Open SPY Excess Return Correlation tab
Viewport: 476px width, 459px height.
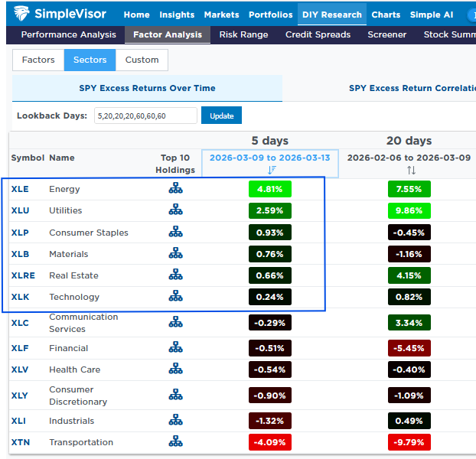coord(411,88)
